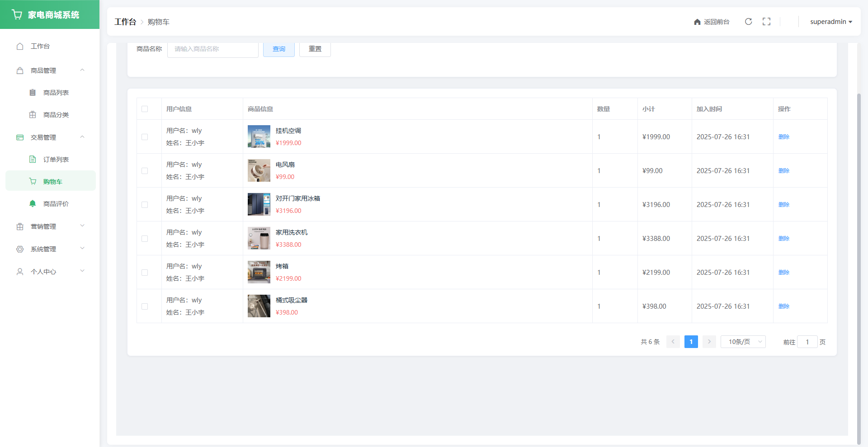The image size is (868, 447).
Task: Open the superadmin user dropdown
Action: [x=830, y=22]
